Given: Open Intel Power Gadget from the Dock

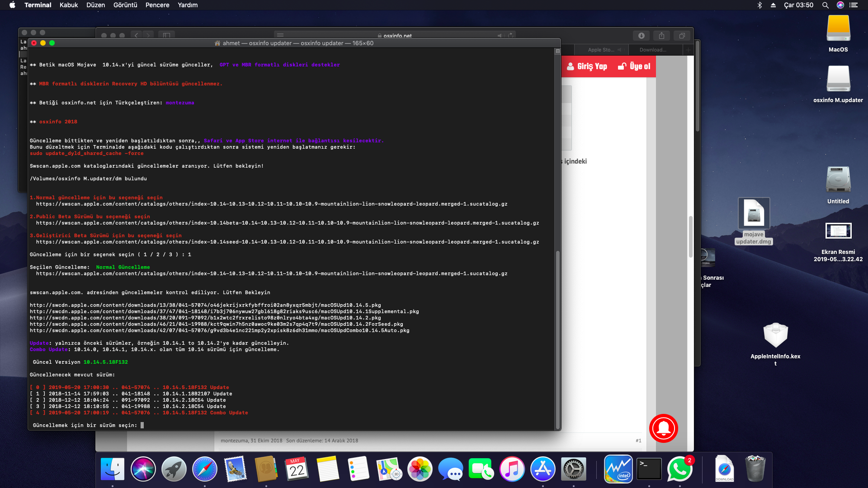Looking at the screenshot, I should [618, 469].
